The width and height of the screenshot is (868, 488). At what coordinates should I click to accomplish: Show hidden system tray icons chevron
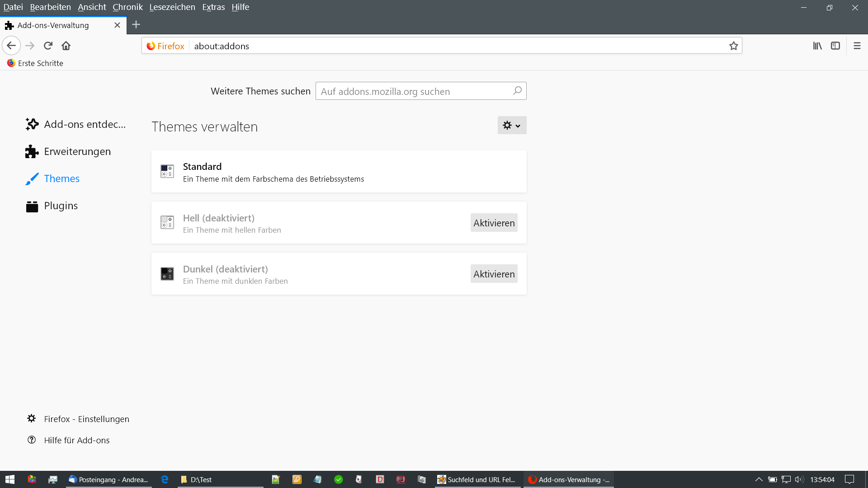759,479
